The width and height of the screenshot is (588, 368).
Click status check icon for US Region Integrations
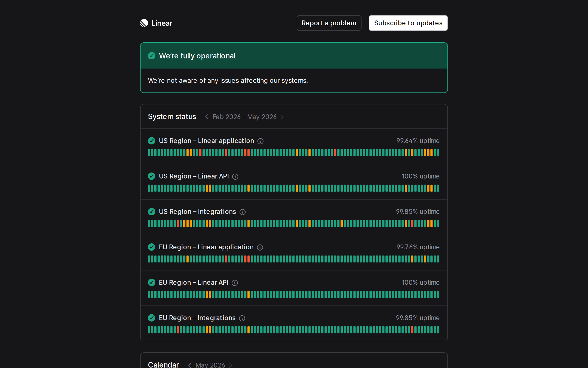click(x=152, y=212)
